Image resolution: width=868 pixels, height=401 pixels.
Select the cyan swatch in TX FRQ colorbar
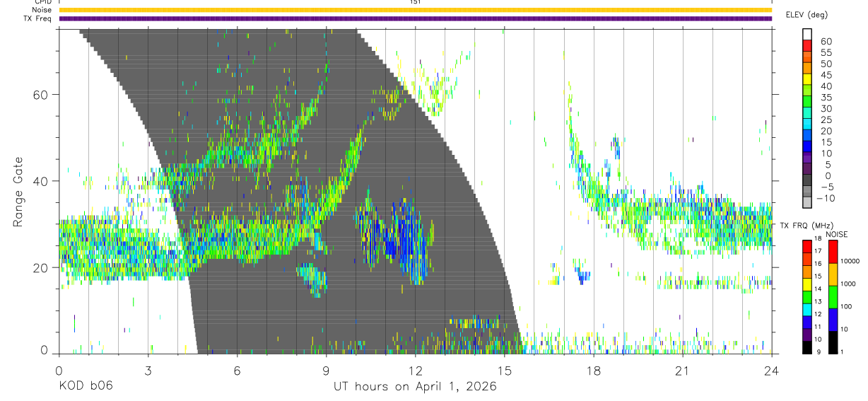point(807,310)
